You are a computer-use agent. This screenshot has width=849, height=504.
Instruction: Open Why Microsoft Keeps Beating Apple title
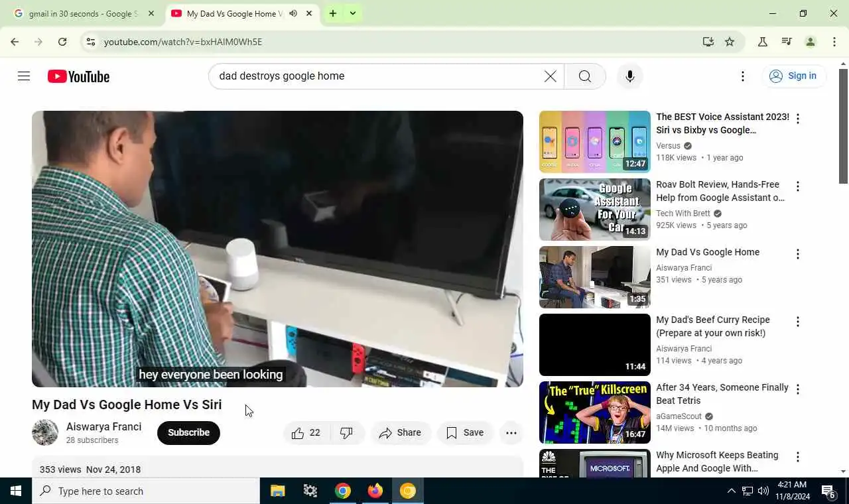coord(717,462)
